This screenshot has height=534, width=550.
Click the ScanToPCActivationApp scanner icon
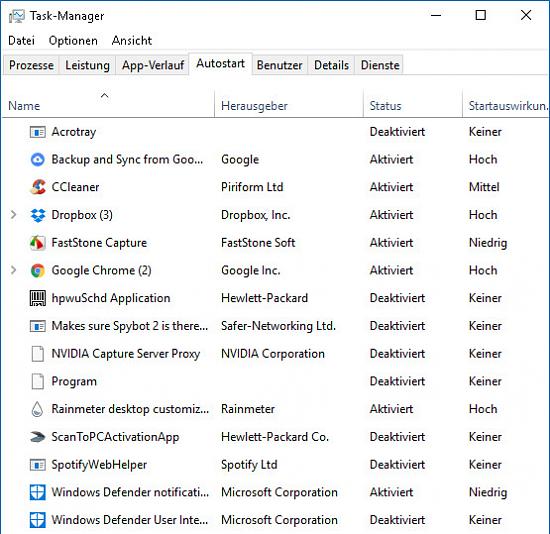coord(38,437)
